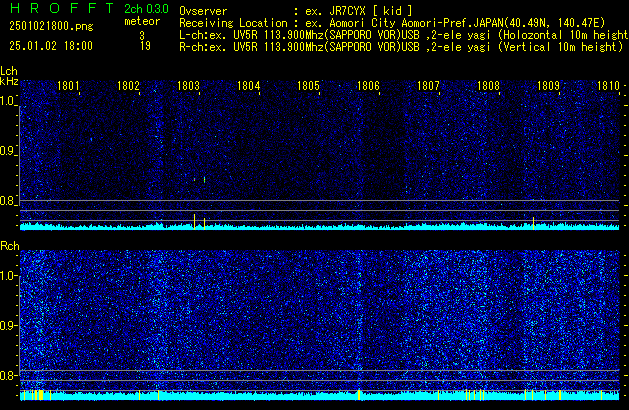Click the 1805 time tick label
This screenshot has width=629, height=410.
click(x=308, y=86)
